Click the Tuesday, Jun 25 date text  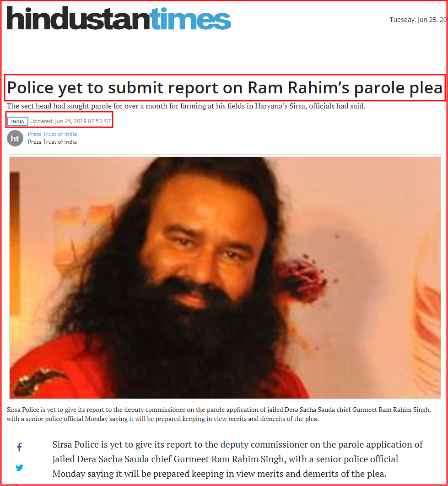[419, 20]
